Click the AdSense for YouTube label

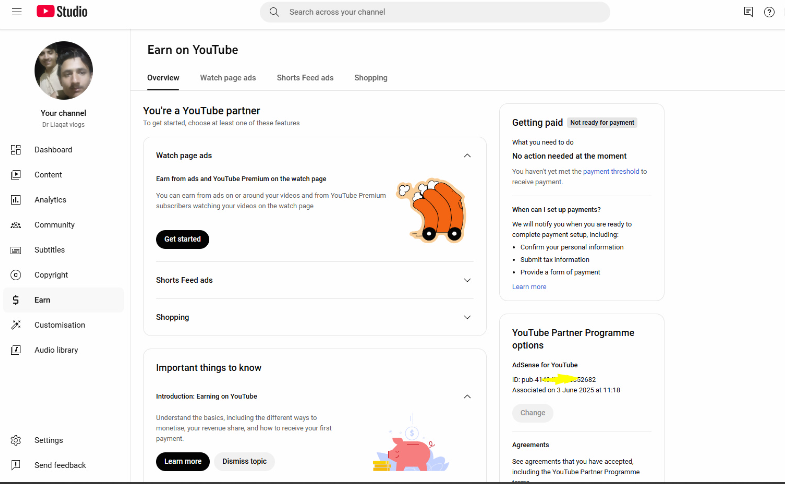(x=545, y=365)
